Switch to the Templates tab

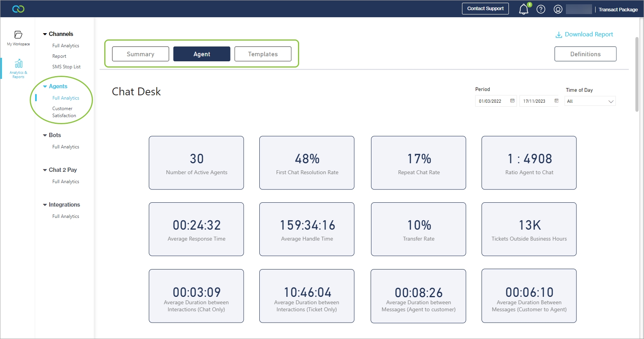[263, 54]
